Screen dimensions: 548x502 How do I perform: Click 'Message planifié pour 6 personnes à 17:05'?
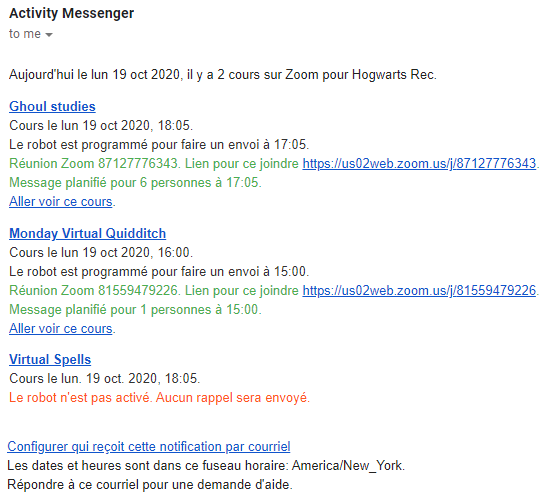[x=135, y=182]
